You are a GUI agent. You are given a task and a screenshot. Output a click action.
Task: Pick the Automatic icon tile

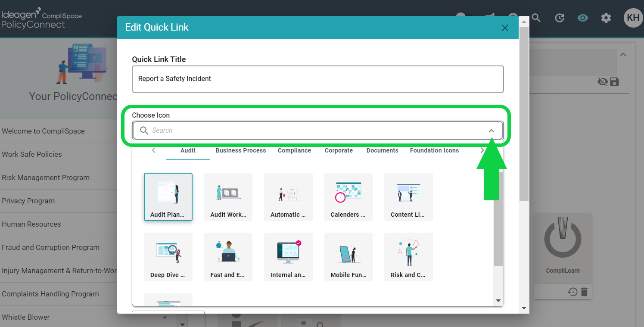[x=288, y=197]
